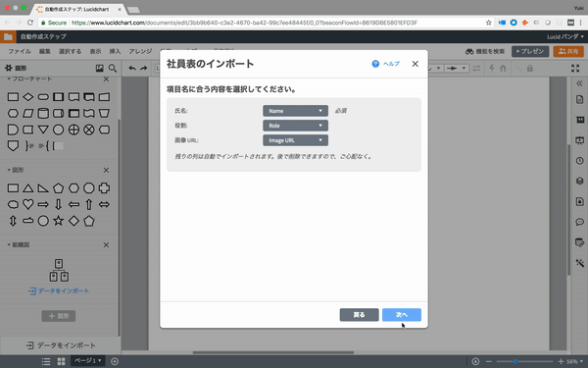Select the diamond decision flowchart shape
This screenshot has height=368, width=588.
tap(28, 97)
